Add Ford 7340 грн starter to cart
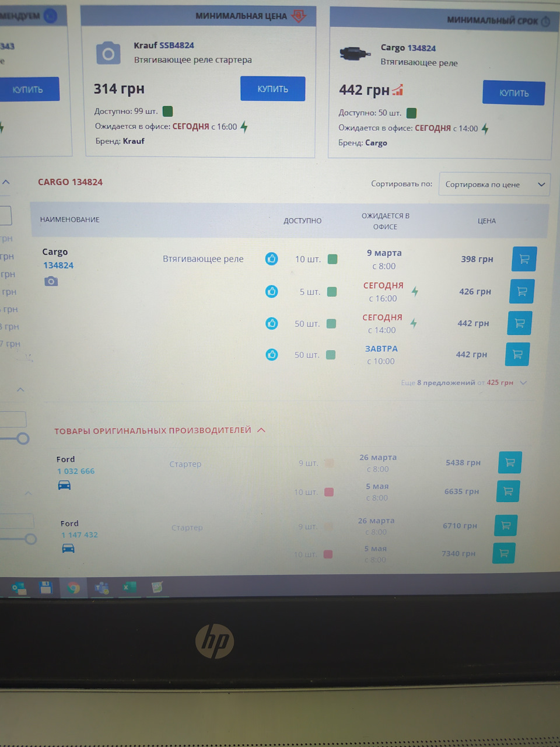Viewport: 560px width, 747px height. click(503, 553)
